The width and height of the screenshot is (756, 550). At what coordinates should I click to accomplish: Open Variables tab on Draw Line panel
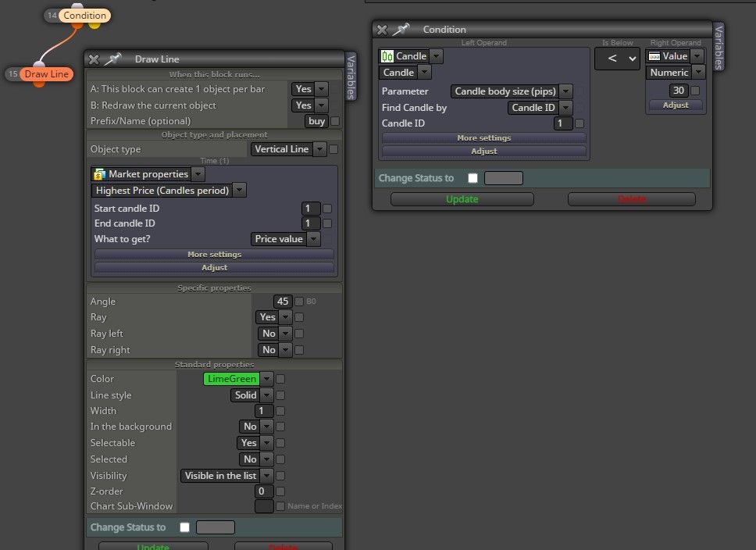pos(351,77)
